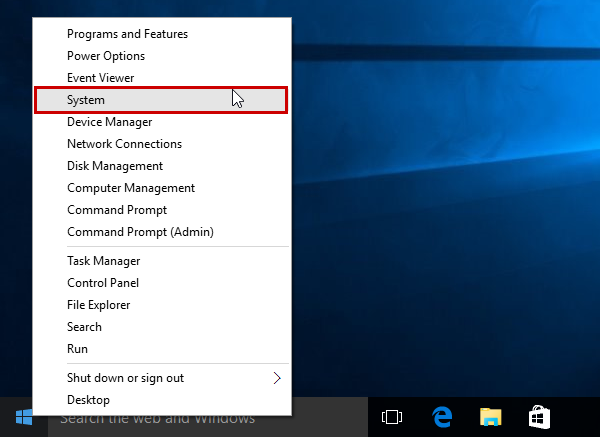Select Computer Management entry
The height and width of the screenshot is (438, 600).
[x=162, y=188]
